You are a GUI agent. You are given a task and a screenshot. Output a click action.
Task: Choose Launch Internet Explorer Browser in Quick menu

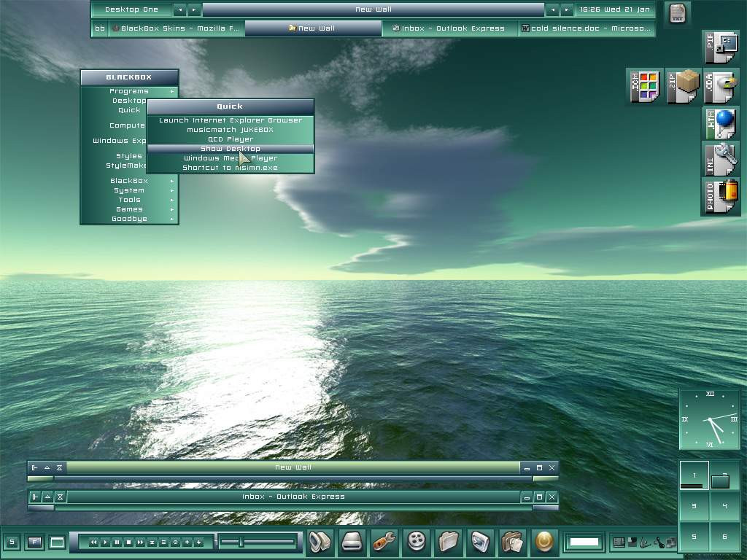pos(231,120)
